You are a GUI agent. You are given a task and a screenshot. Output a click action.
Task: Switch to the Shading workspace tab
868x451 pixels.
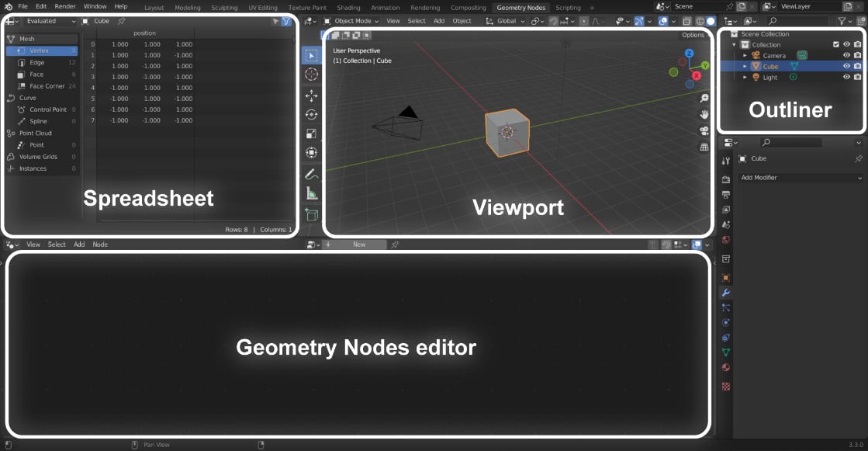pyautogui.click(x=348, y=8)
